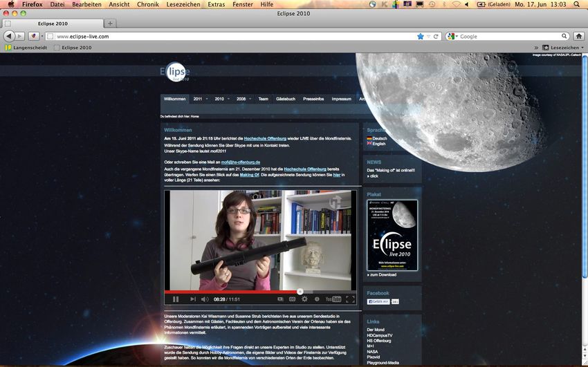The width and height of the screenshot is (588, 367).
Task: Open video on YouTube via logo
Action: tap(333, 299)
